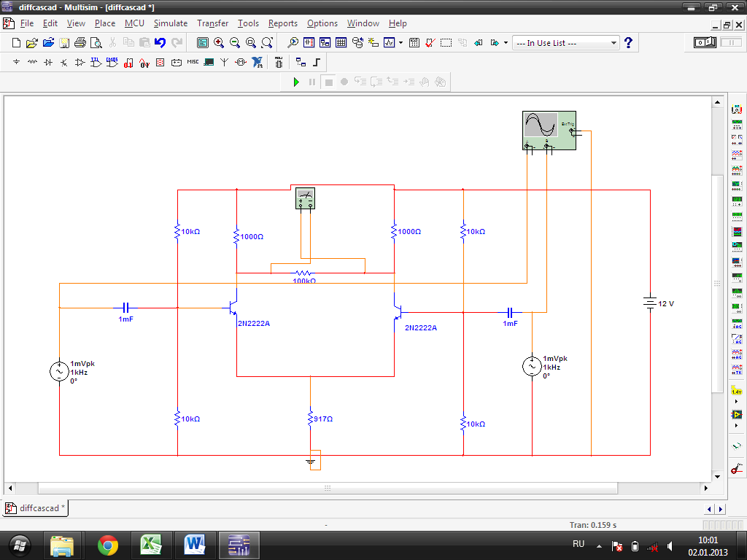Select the current probe icon at toolbar bottom
Image resolution: width=747 pixels, height=560 pixels.
(737, 469)
